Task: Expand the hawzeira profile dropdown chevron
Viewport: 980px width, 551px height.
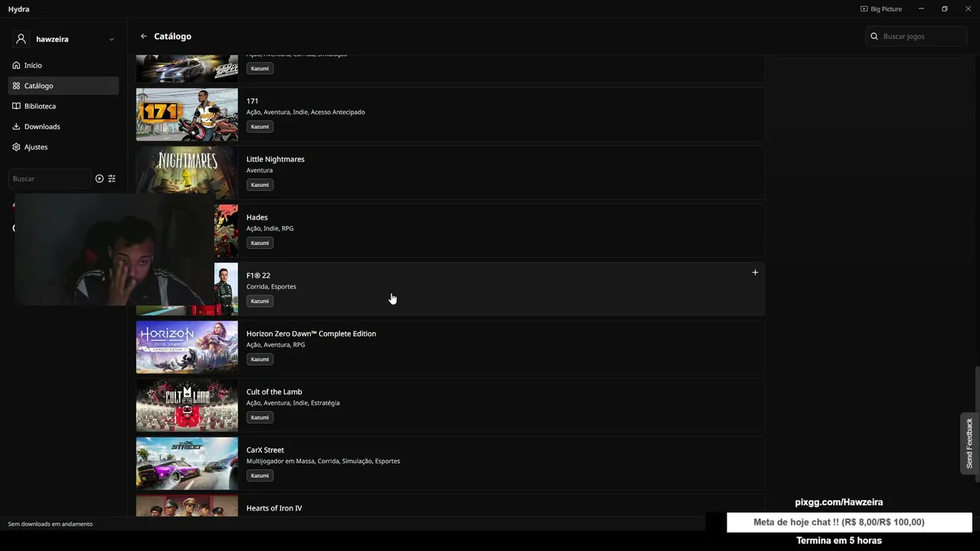Action: (x=112, y=39)
